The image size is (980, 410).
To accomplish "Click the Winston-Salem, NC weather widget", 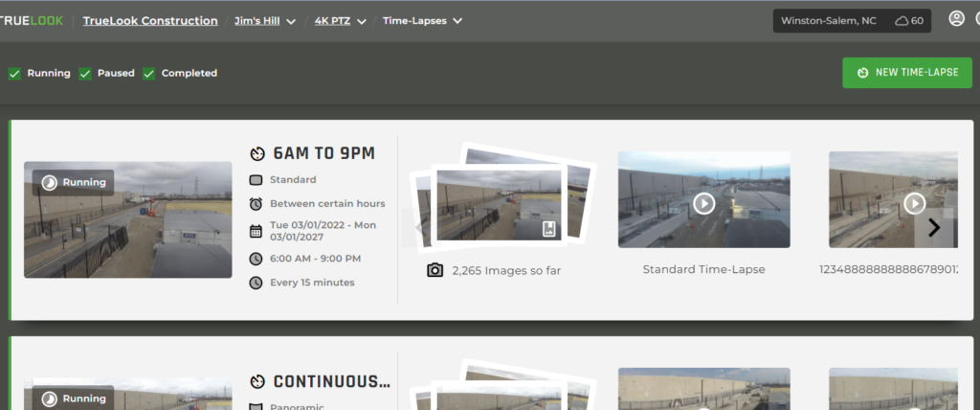I will click(852, 21).
